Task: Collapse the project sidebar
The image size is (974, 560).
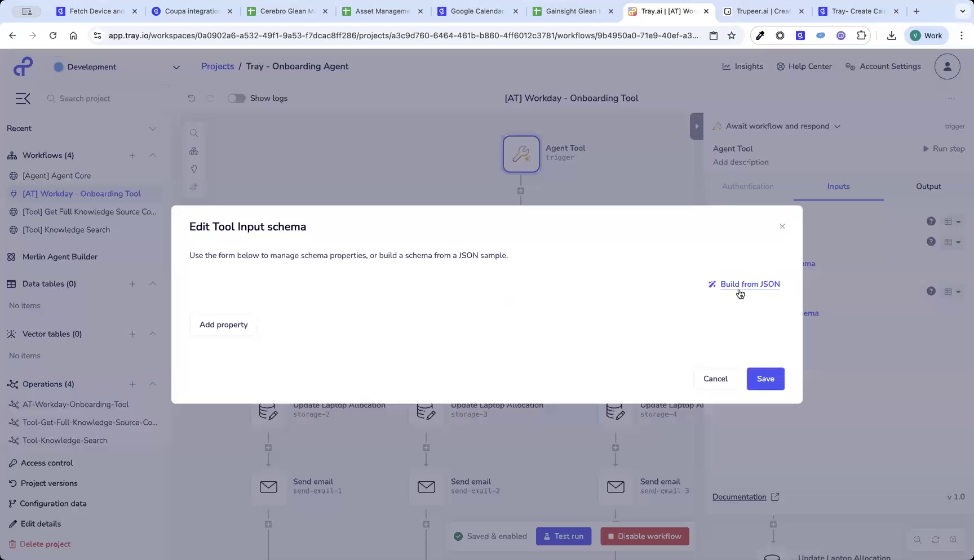Action: pos(23,98)
